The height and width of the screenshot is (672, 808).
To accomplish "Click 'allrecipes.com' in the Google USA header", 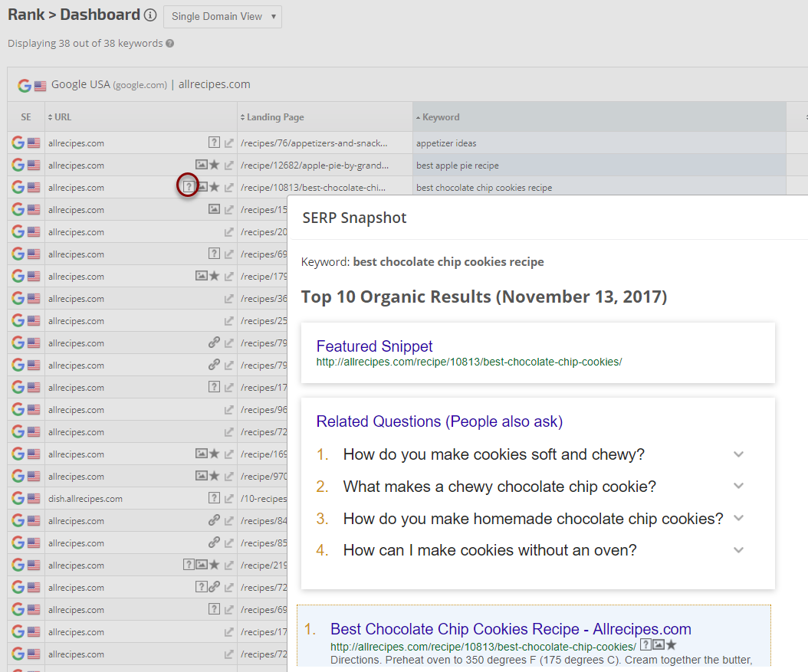I will (x=215, y=84).
